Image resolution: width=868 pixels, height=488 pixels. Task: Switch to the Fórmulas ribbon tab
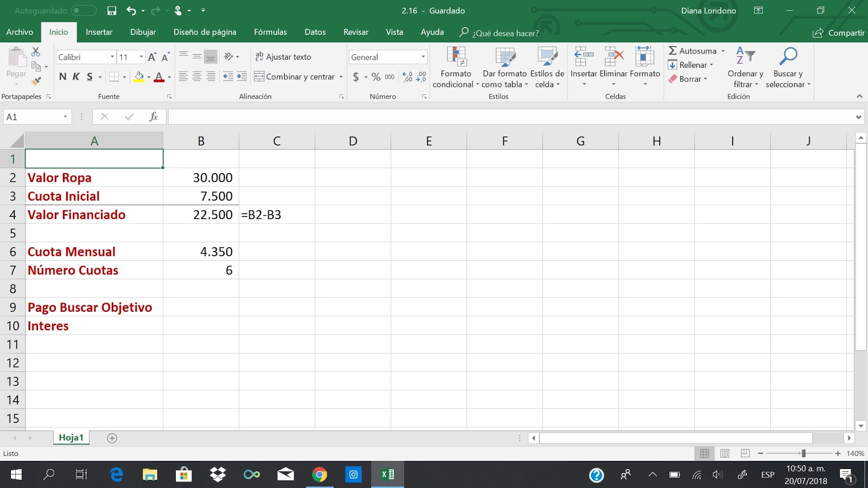point(270,32)
